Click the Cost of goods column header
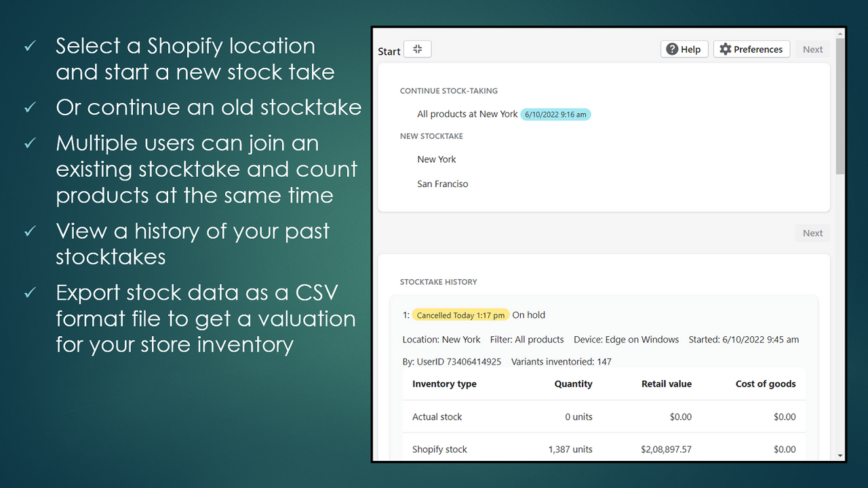 click(766, 384)
